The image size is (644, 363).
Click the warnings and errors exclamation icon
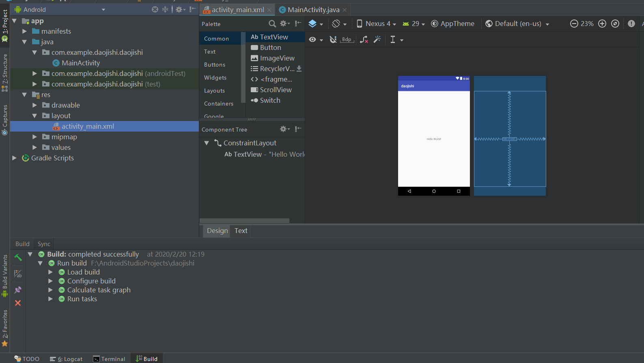[631, 24]
